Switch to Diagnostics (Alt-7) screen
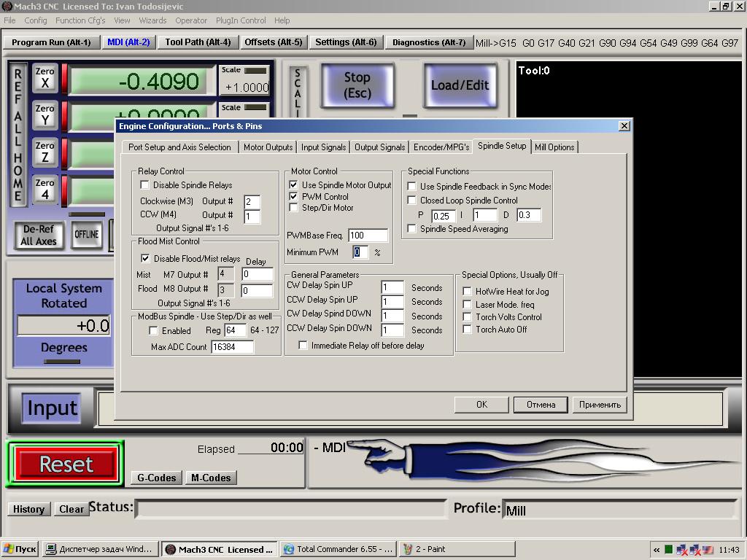747x560 pixels. click(x=429, y=42)
